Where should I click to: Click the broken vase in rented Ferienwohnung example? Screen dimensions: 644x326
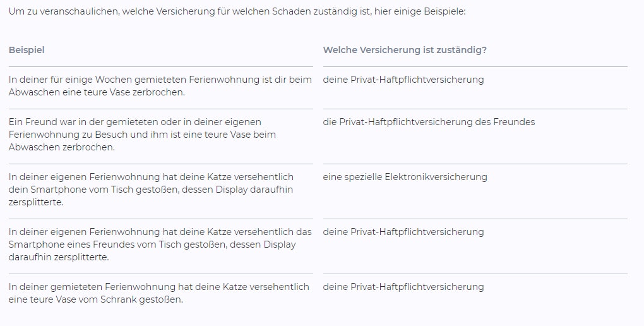(x=160, y=86)
